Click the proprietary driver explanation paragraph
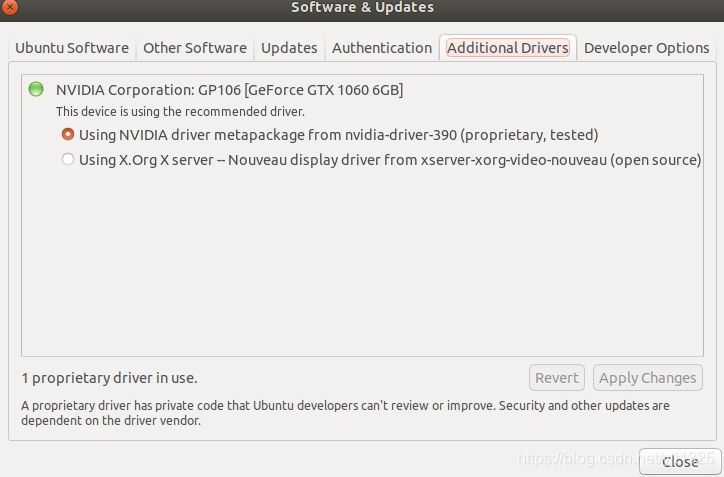 point(345,413)
